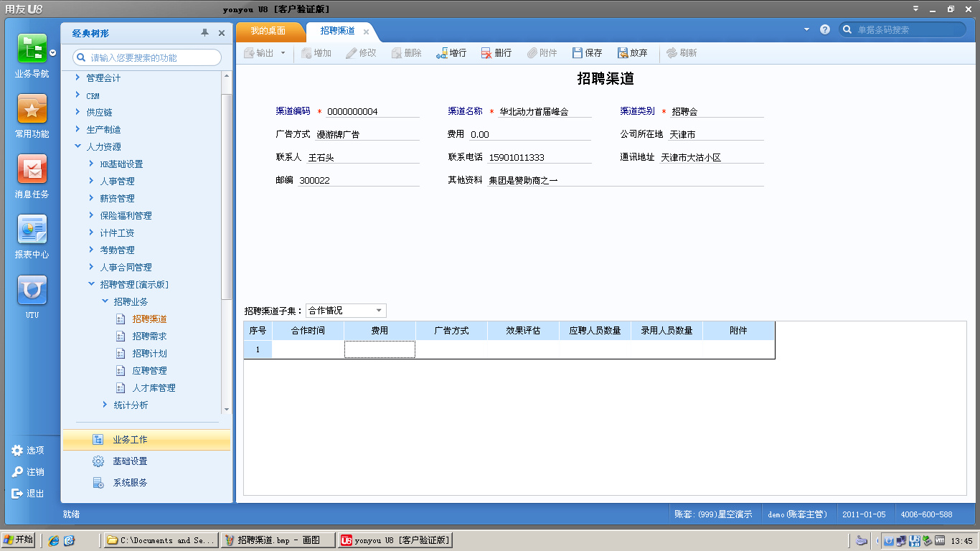980x551 pixels.
Task: Open the 报表中心 report icon
Action: click(32, 230)
